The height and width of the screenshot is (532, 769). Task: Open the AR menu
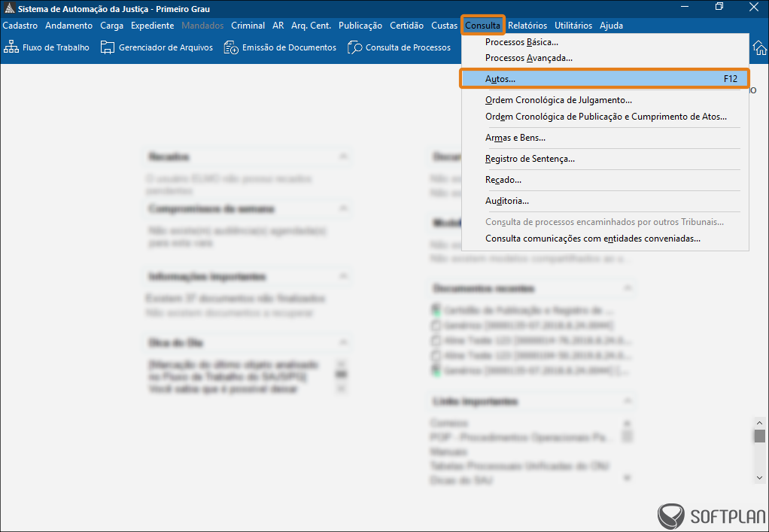click(278, 26)
